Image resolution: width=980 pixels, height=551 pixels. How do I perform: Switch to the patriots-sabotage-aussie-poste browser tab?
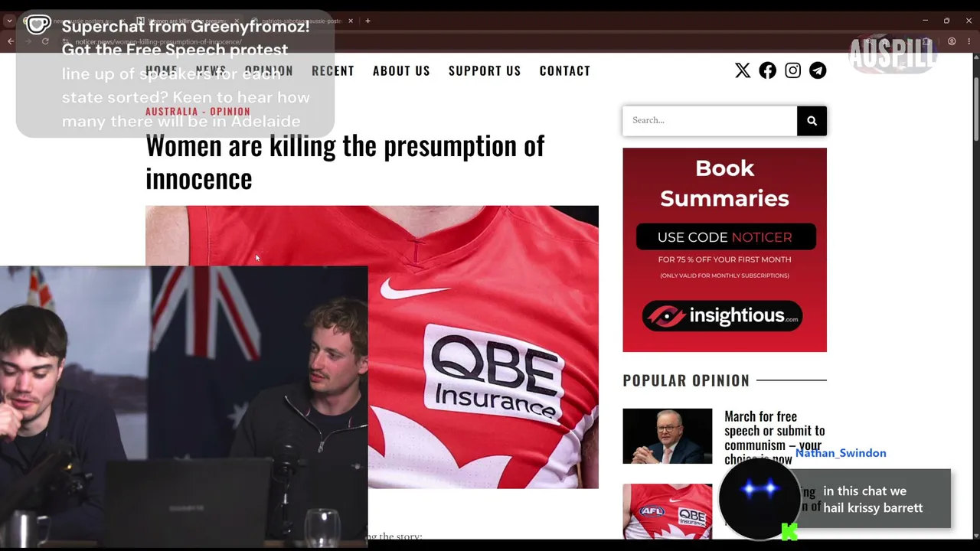301,21
